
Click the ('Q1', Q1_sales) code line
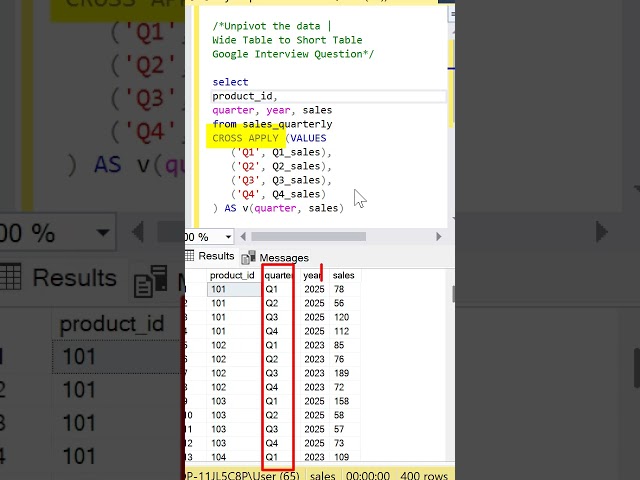coord(281,152)
